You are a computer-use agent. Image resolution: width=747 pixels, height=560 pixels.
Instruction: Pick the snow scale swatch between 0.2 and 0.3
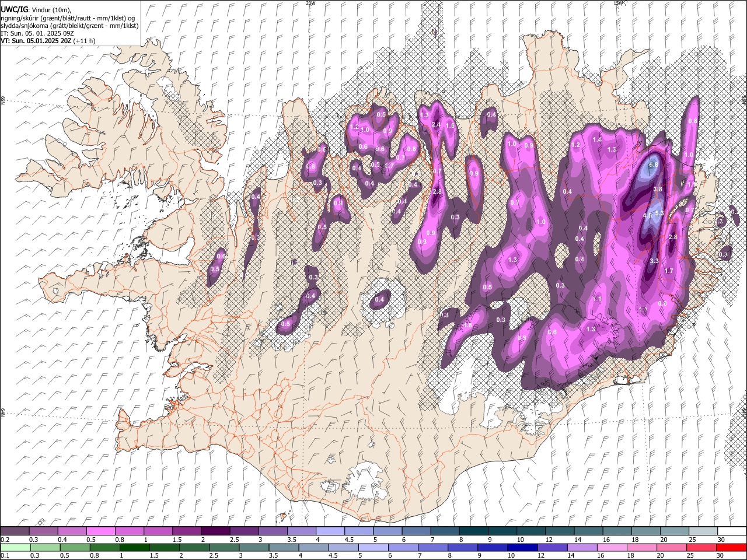(x=15, y=531)
